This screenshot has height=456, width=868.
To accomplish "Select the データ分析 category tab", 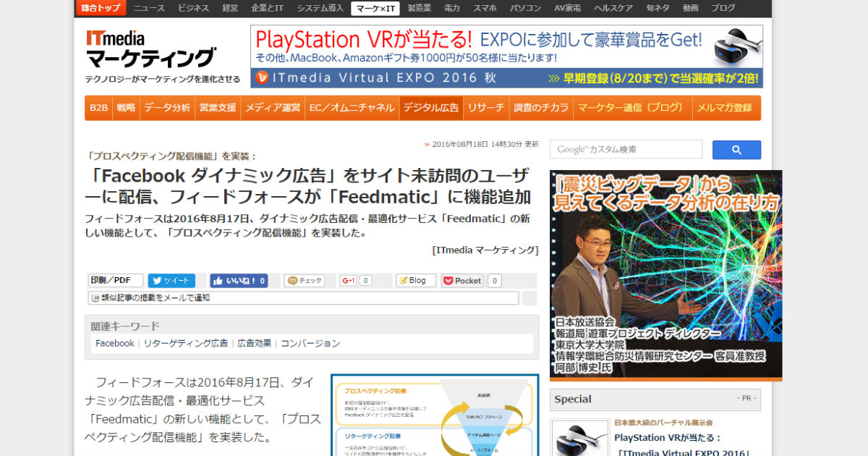I will (x=167, y=108).
